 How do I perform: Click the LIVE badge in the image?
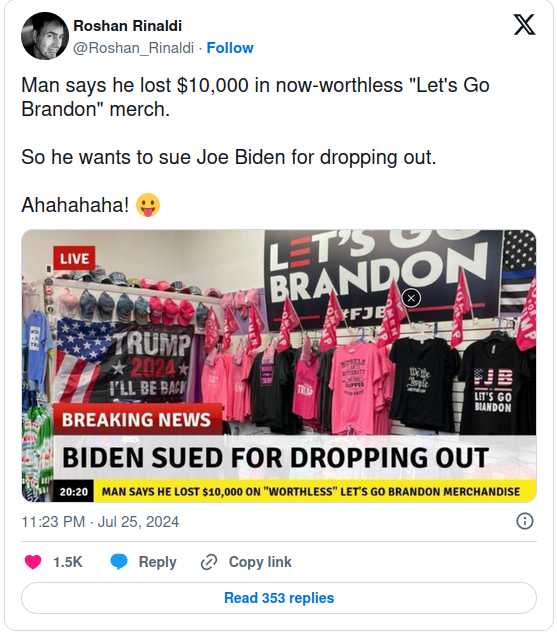point(74,258)
